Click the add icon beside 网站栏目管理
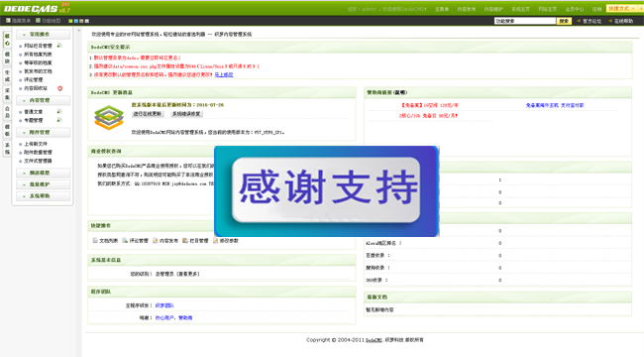This screenshot has height=357, width=644. (59, 46)
